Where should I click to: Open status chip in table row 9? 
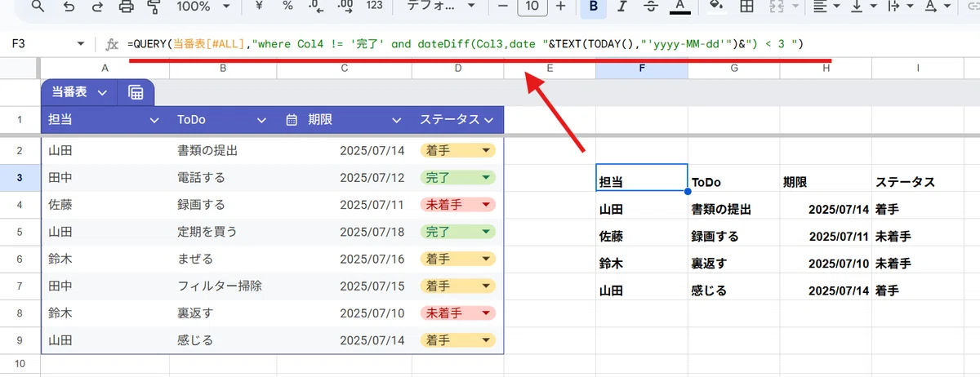coord(457,340)
